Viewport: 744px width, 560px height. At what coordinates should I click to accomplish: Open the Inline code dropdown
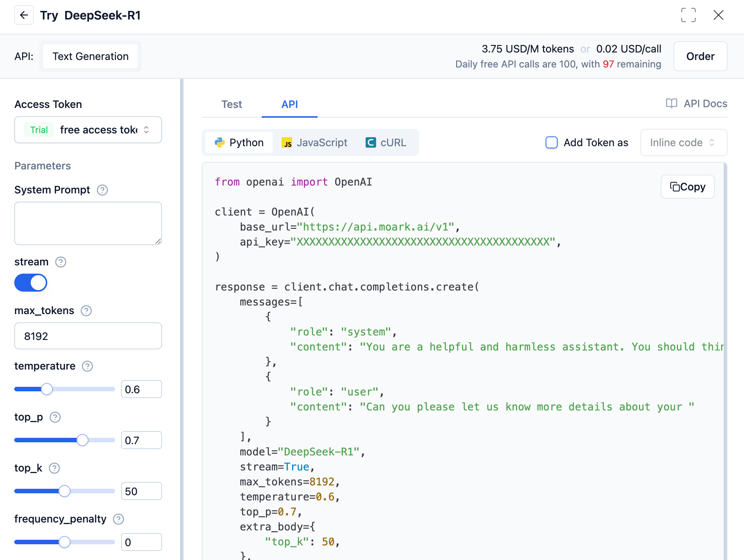(683, 142)
